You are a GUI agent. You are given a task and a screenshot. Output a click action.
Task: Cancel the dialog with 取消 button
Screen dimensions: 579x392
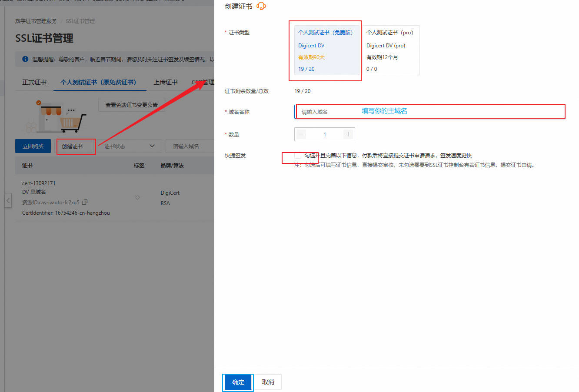267,382
